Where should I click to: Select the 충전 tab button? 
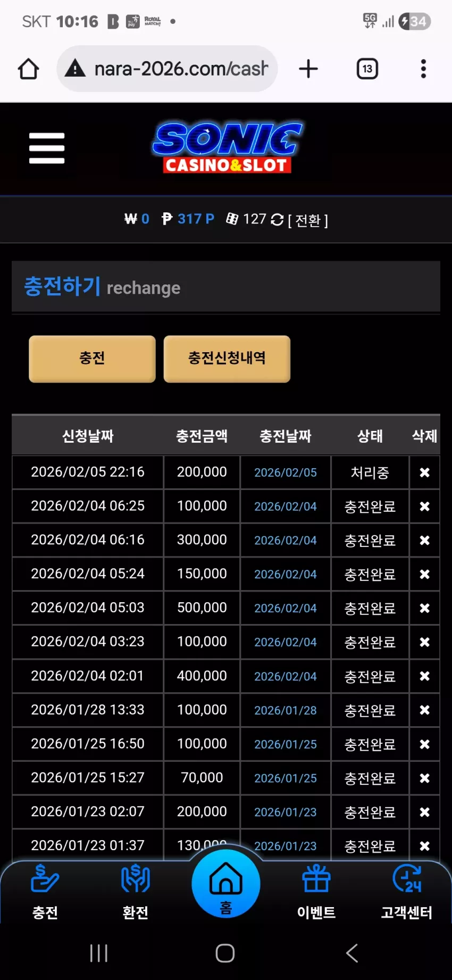pos(92,359)
